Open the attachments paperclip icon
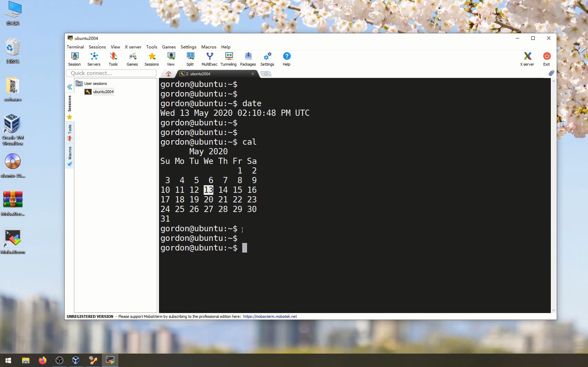 (551, 73)
